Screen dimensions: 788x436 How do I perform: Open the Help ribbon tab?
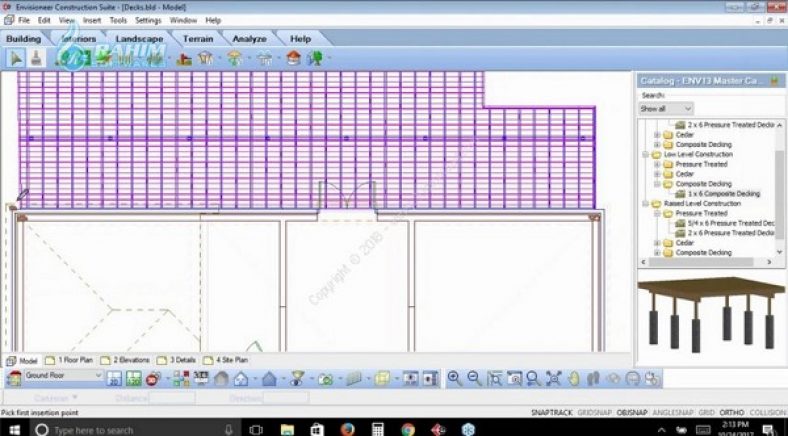tap(301, 39)
